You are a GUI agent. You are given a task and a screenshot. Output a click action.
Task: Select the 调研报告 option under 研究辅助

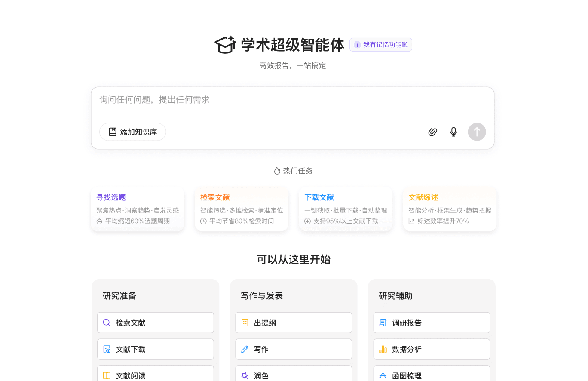click(432, 323)
